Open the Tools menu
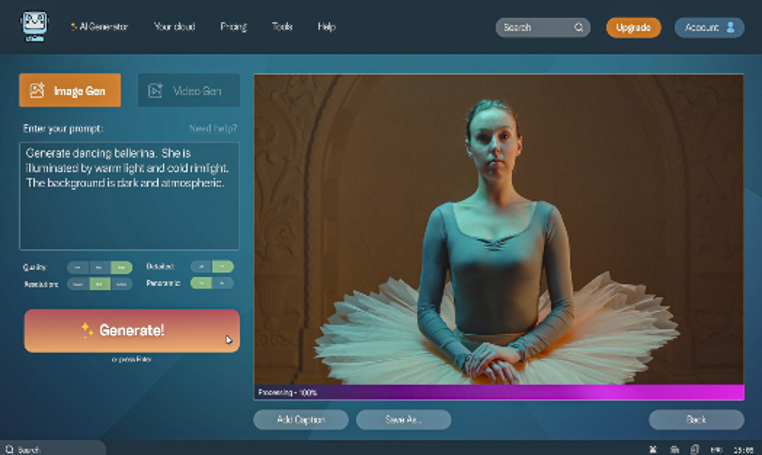The width and height of the screenshot is (762, 455). [282, 27]
